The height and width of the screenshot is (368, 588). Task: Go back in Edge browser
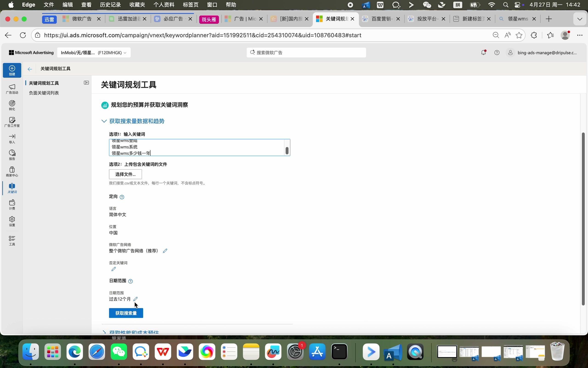[x=8, y=35]
